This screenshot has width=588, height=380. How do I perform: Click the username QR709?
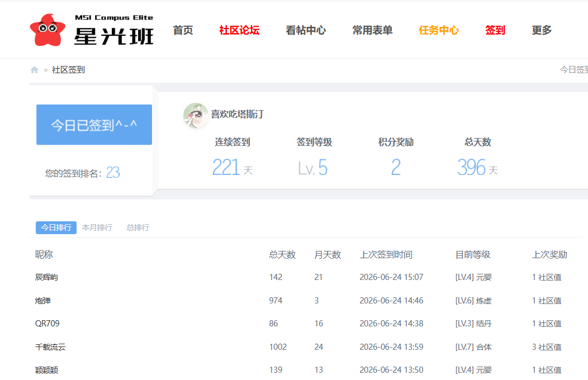click(x=48, y=324)
